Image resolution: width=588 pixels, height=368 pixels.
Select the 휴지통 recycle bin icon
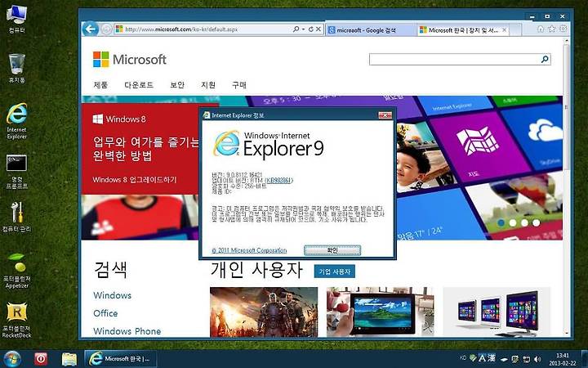click(x=17, y=69)
